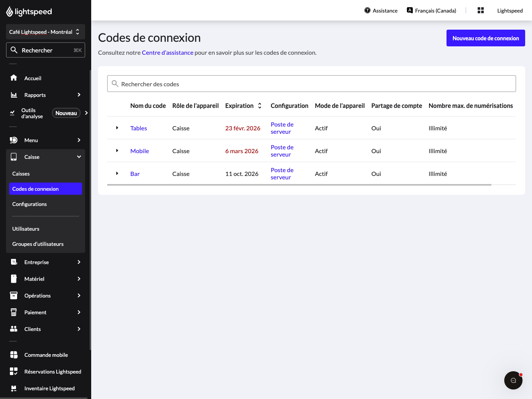Viewport: 532px width, 399px height.
Task: Open the Café Lightspeed - Montréal selector
Action: tap(46, 32)
